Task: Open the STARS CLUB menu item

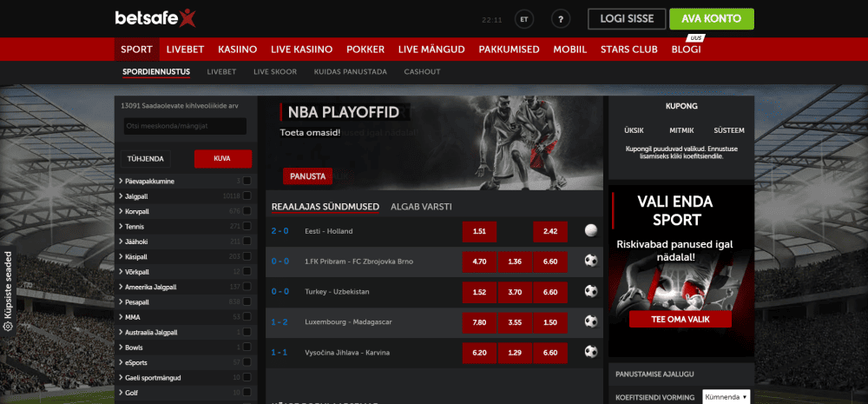Action: (628, 50)
